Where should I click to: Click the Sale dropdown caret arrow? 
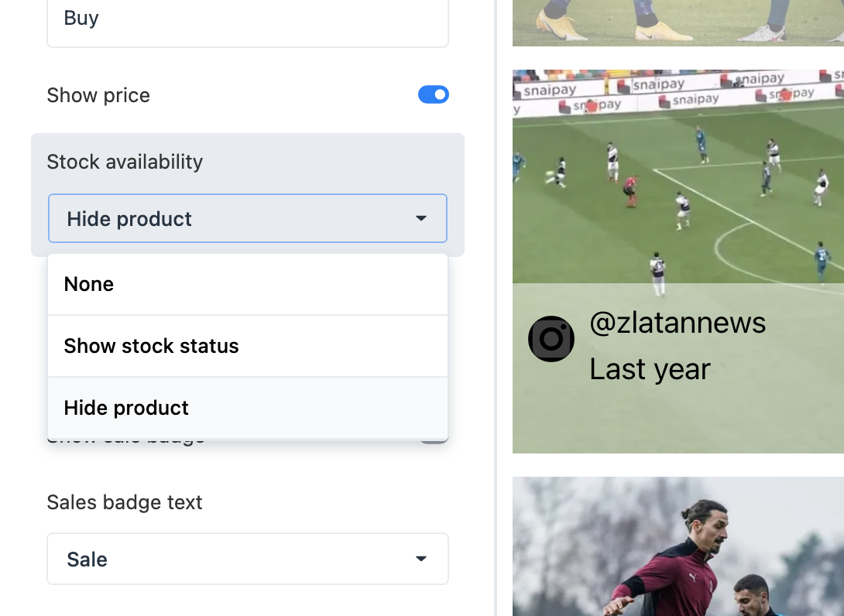421,559
